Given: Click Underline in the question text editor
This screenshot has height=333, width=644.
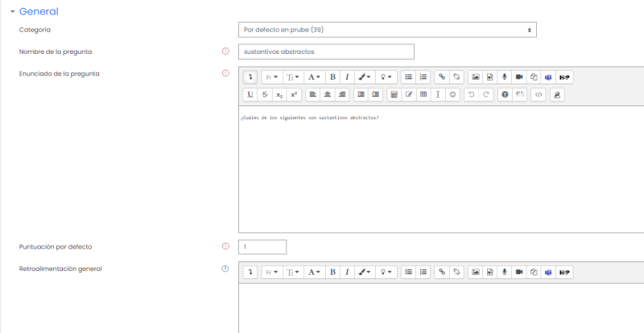Looking at the screenshot, I should tap(250, 94).
